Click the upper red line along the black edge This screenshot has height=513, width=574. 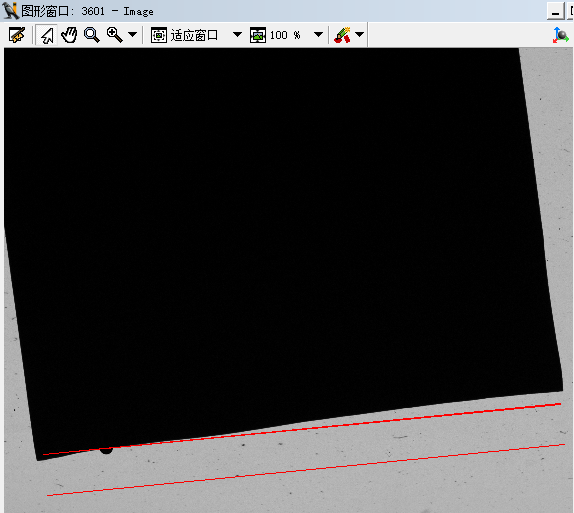point(302,429)
